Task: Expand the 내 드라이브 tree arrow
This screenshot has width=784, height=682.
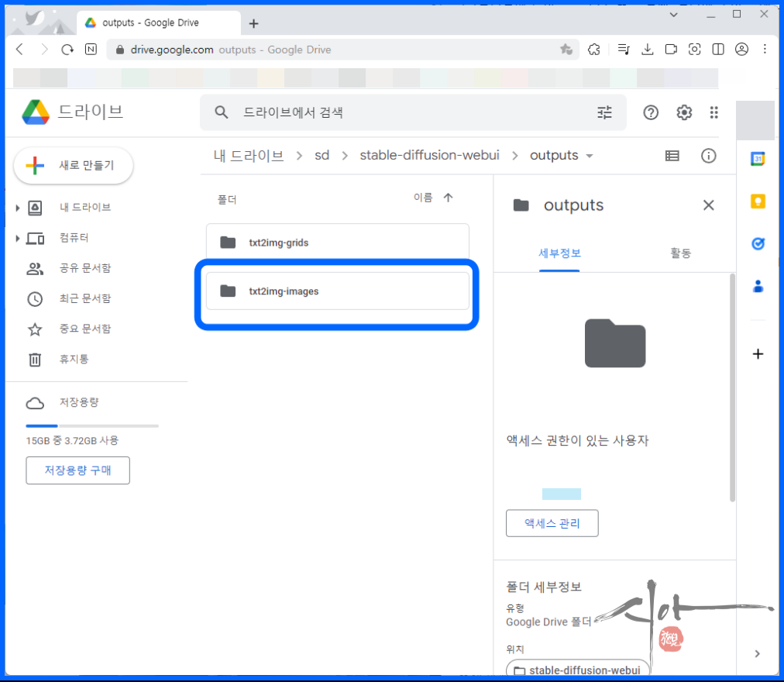Action: (x=18, y=208)
